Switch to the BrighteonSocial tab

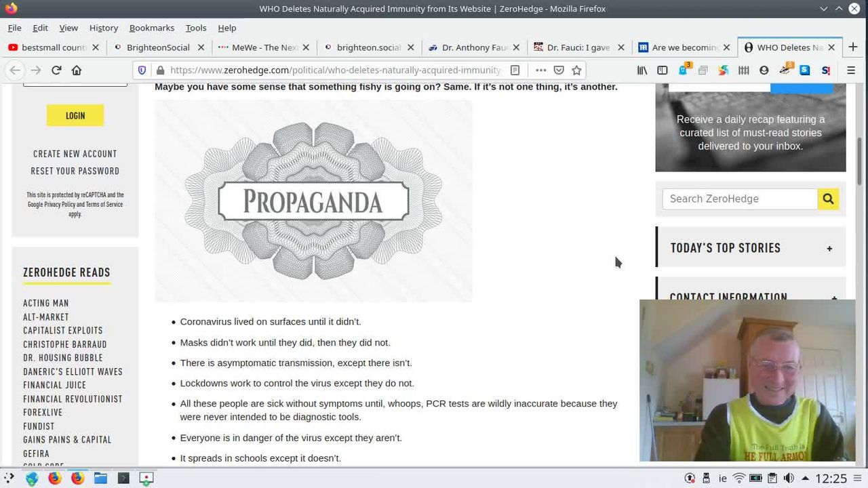(x=157, y=47)
